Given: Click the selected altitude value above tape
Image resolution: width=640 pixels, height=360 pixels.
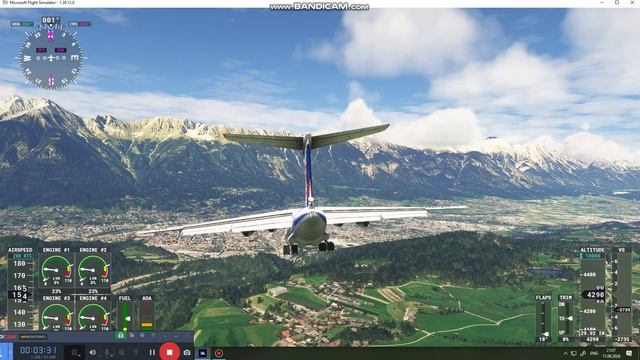Looking at the screenshot, I should pos(593,256).
